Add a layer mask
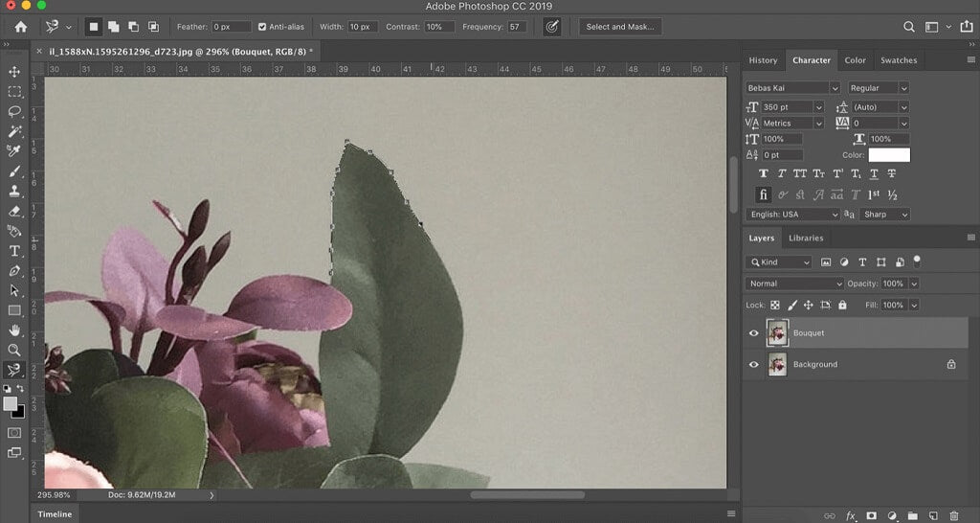This screenshot has height=523, width=980. (x=871, y=516)
